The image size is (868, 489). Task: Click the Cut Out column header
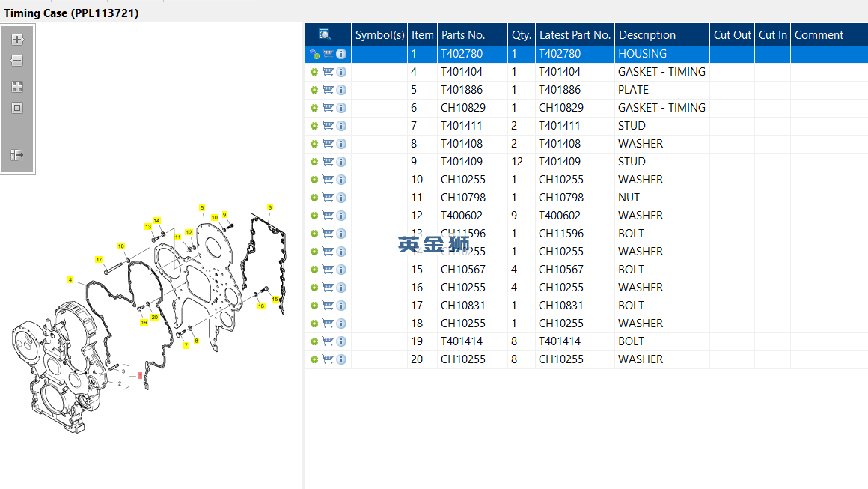[732, 34]
